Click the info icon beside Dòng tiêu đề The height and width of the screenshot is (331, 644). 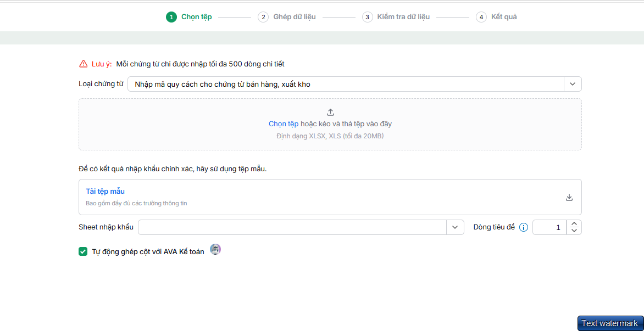[523, 227]
